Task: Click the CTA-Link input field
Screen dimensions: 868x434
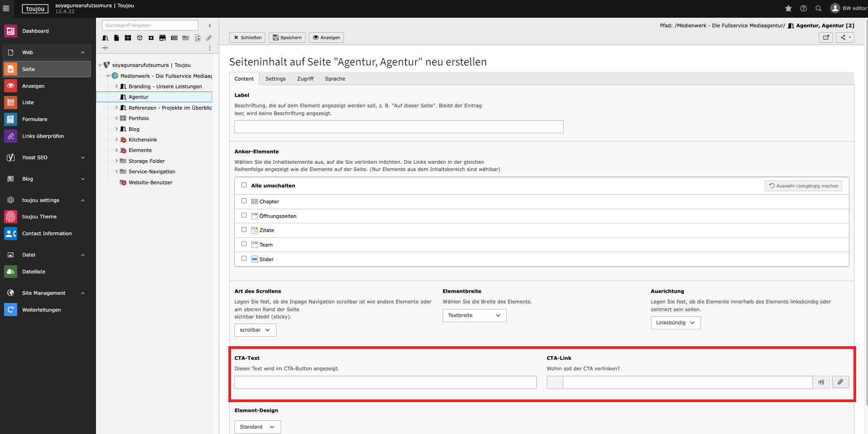Action: pyautogui.click(x=687, y=382)
